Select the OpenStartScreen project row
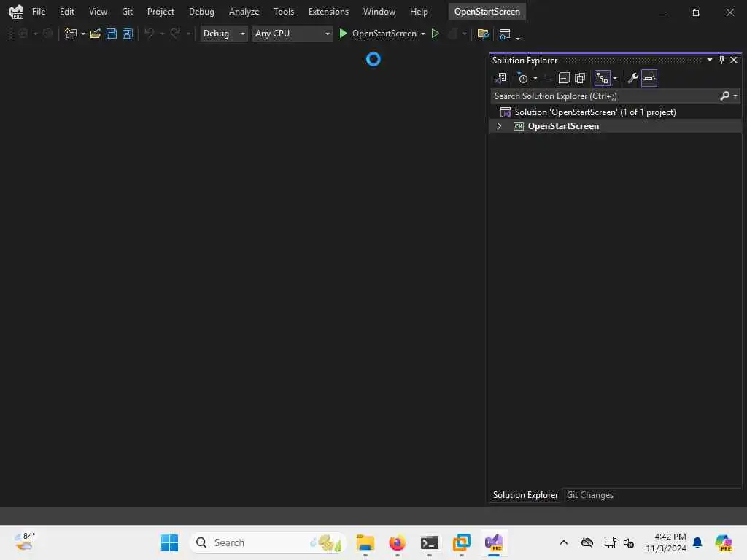Image resolution: width=747 pixels, height=560 pixels. (616, 126)
